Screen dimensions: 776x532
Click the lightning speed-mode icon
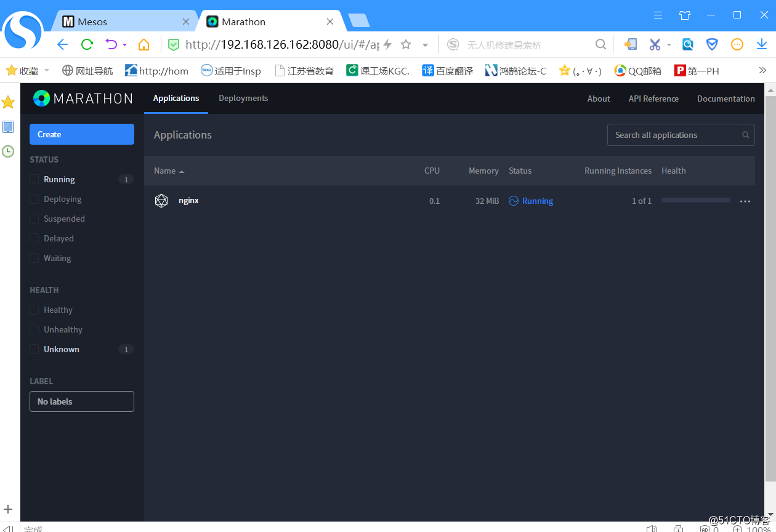(387, 44)
